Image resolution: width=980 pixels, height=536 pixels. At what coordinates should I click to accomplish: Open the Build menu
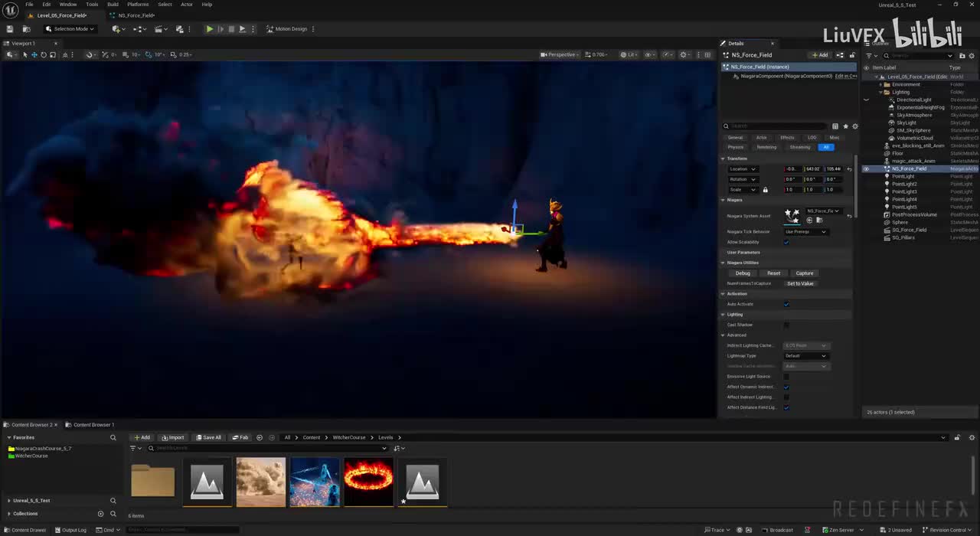[x=113, y=5]
